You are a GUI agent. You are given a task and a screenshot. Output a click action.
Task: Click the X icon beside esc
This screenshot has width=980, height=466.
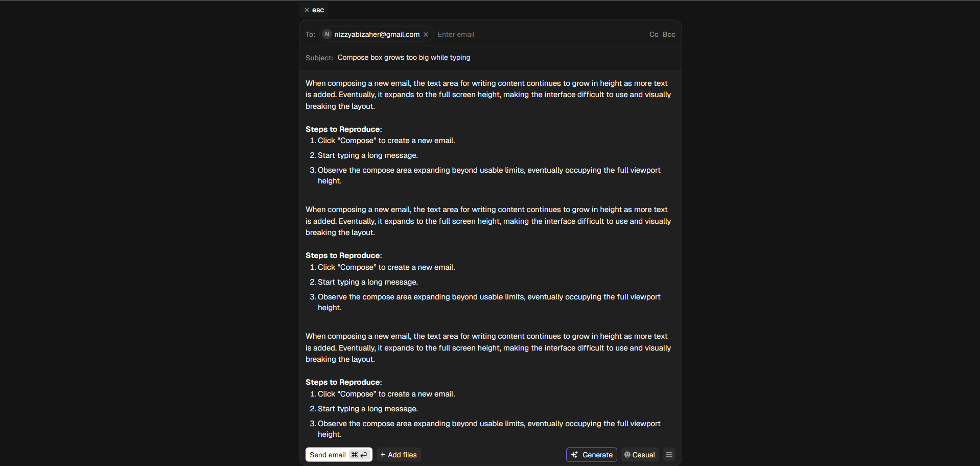click(307, 10)
